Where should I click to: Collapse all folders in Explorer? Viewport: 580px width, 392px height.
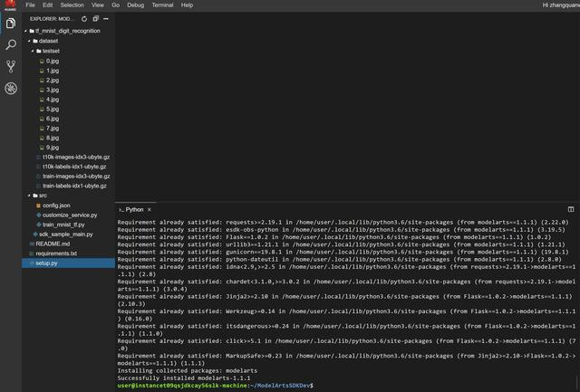pos(96,19)
